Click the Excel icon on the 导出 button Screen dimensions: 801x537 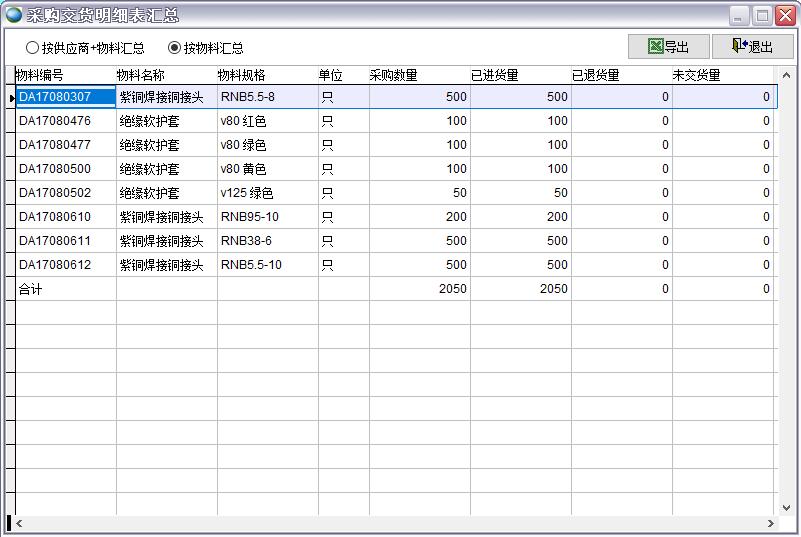point(655,47)
